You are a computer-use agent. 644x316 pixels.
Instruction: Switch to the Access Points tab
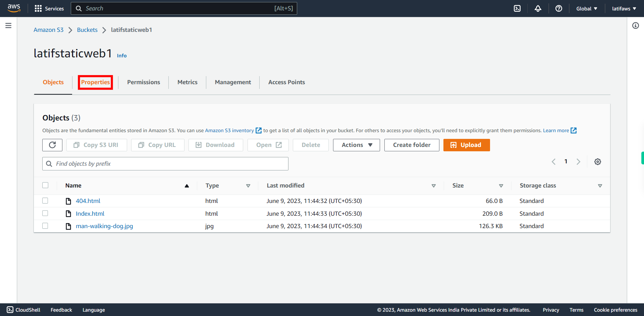[x=286, y=82]
